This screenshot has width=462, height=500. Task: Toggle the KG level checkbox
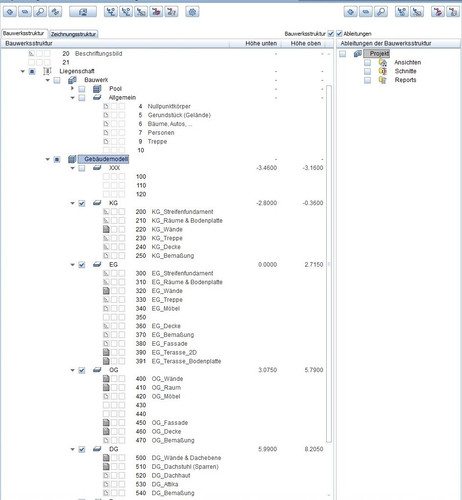(x=82, y=203)
